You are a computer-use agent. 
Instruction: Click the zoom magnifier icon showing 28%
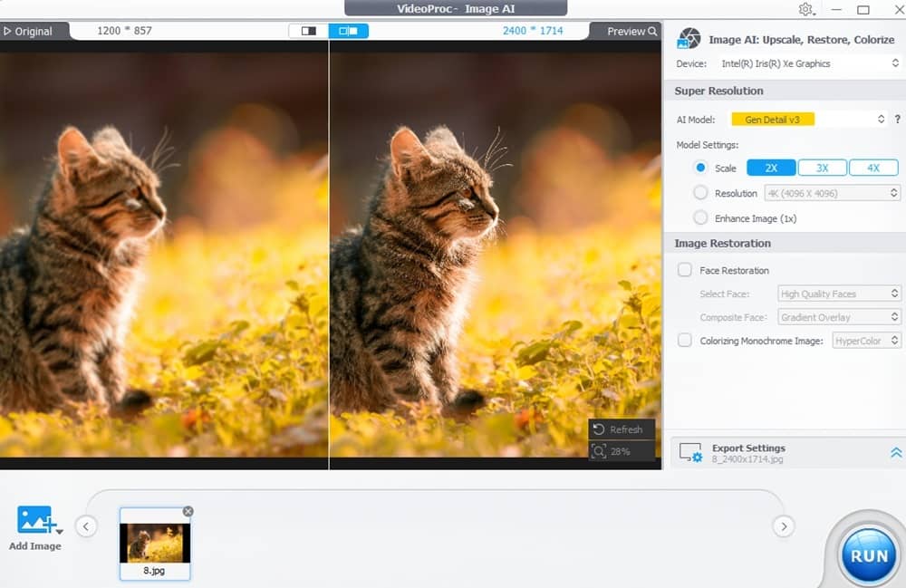(599, 451)
